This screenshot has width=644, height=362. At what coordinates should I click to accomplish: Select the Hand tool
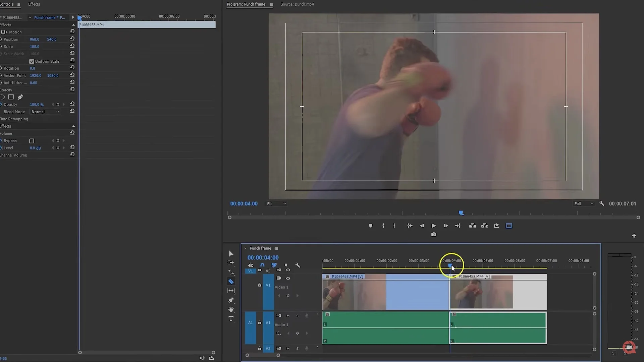pyautogui.click(x=231, y=309)
